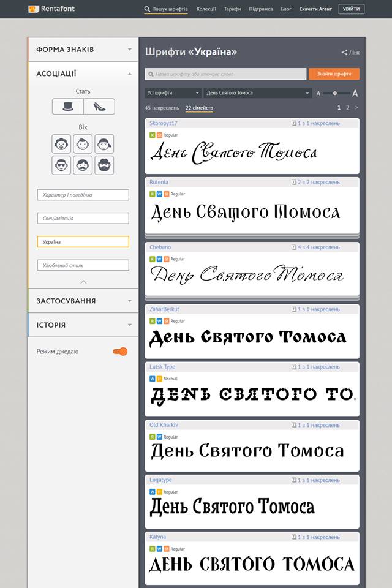This screenshot has height=588, width=392.
Task: Click the font name search field
Action: coord(225,74)
